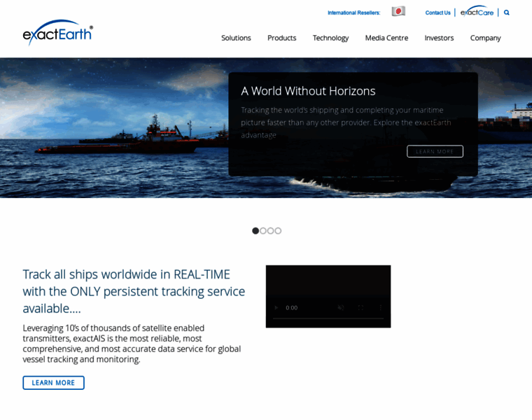Open the Media Centre menu item
The height and width of the screenshot is (420, 532).
click(386, 38)
